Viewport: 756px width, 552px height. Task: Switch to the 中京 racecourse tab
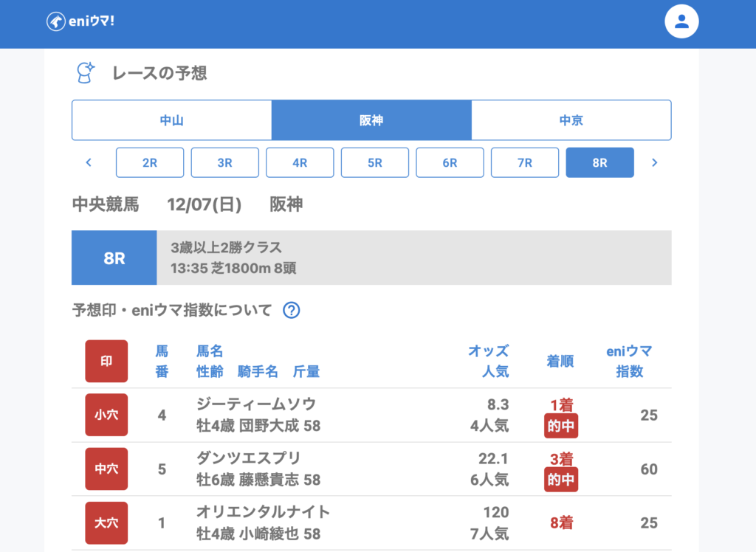[571, 120]
